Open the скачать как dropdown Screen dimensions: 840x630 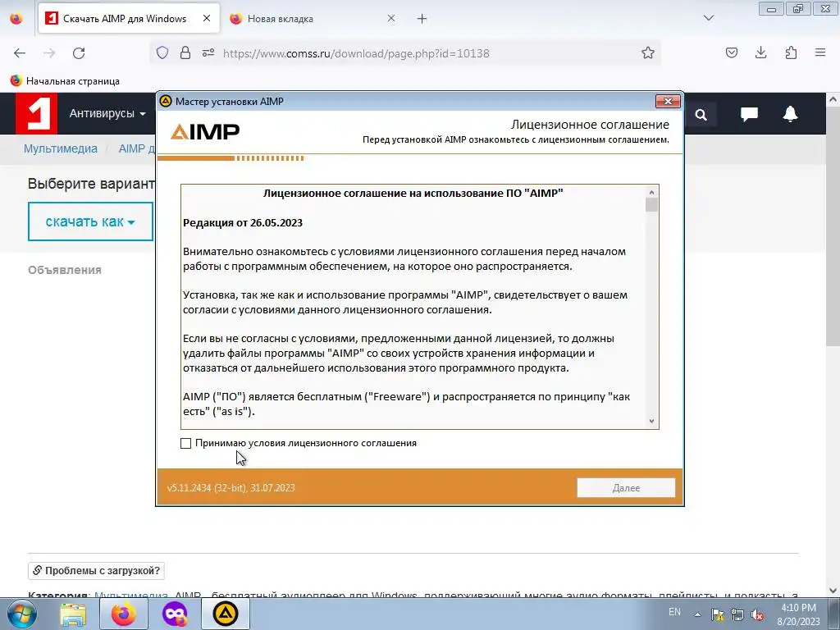click(90, 221)
